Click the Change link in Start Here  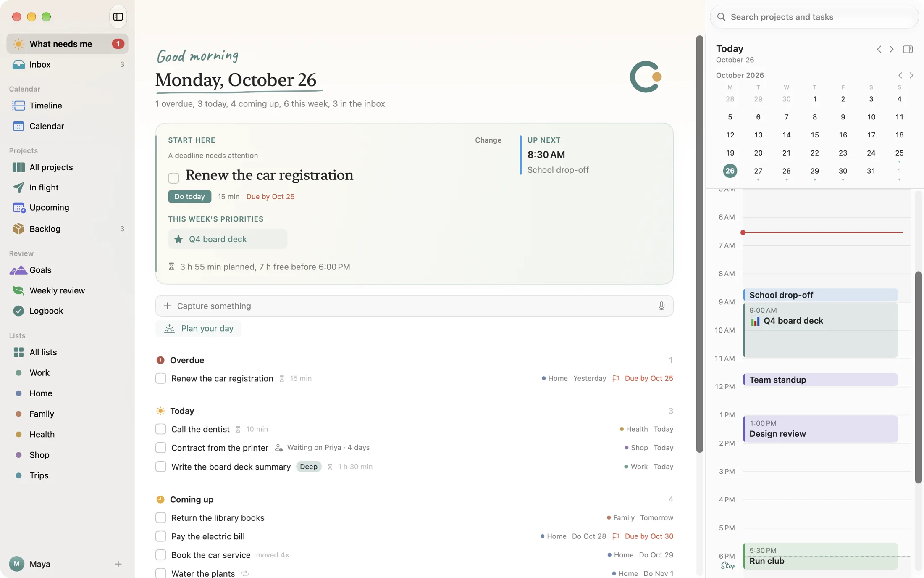point(488,140)
